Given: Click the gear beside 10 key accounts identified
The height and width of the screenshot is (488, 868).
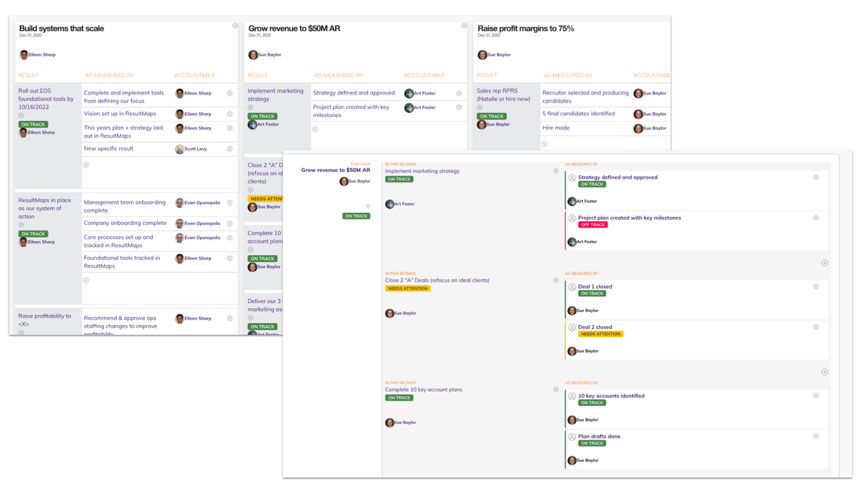Looking at the screenshot, I should tap(816, 395).
